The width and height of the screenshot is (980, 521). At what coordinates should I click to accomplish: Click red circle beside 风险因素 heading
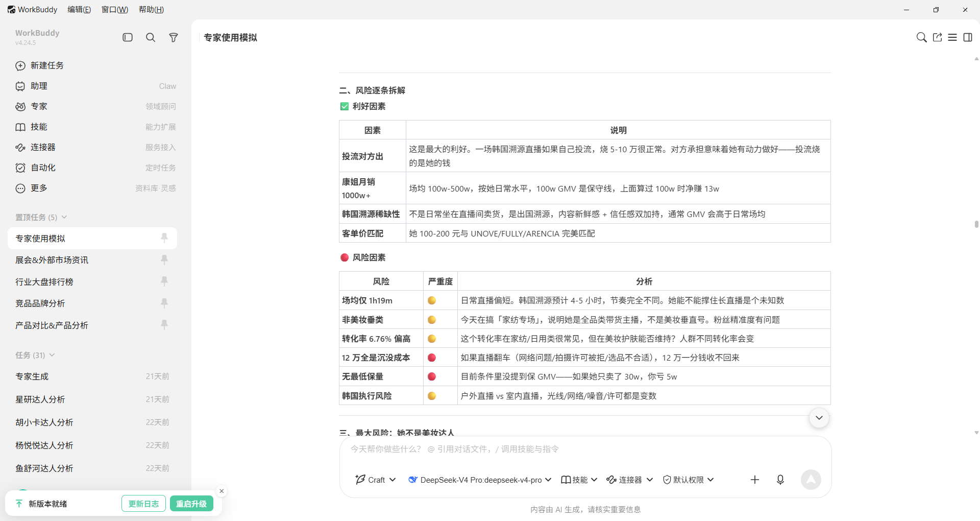(345, 257)
